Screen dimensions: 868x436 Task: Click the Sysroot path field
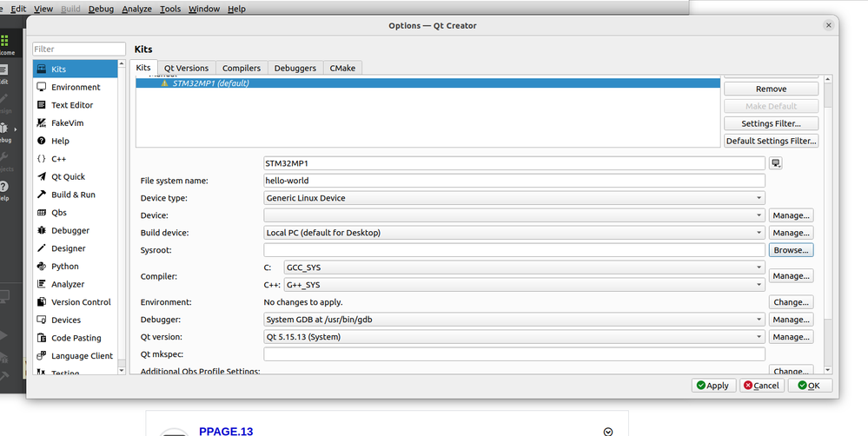514,250
